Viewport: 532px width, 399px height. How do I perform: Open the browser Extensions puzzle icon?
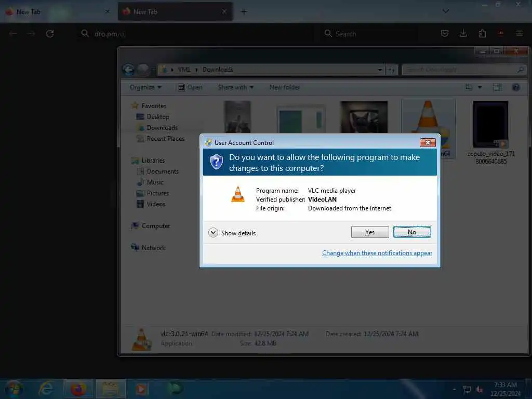coord(482,33)
